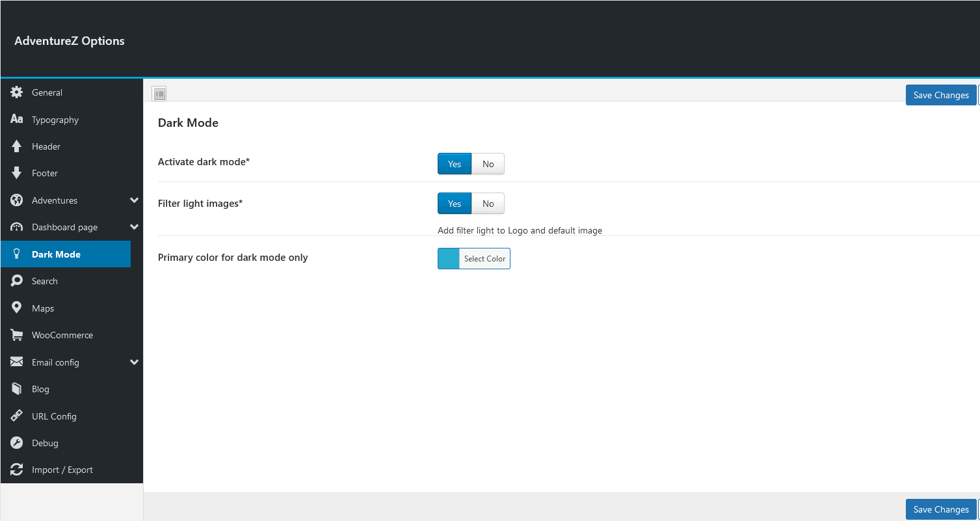Click the Blog book icon
980x521 pixels.
tap(17, 389)
